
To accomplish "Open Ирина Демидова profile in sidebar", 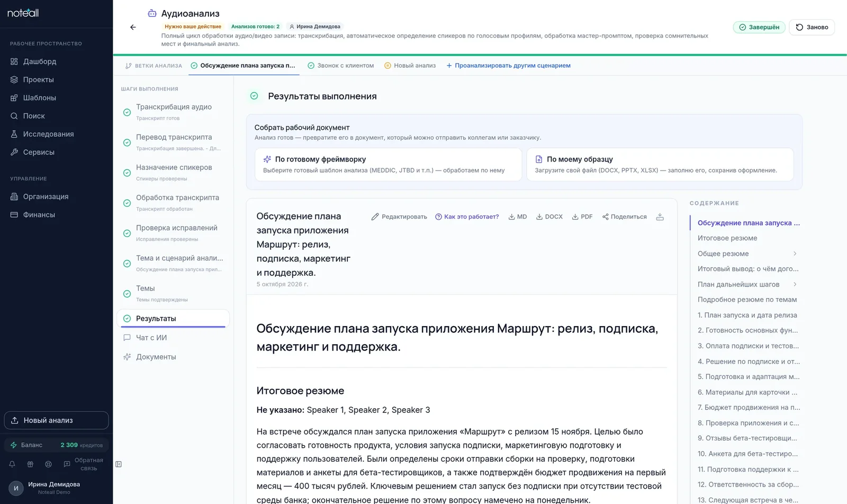I will coord(56,488).
